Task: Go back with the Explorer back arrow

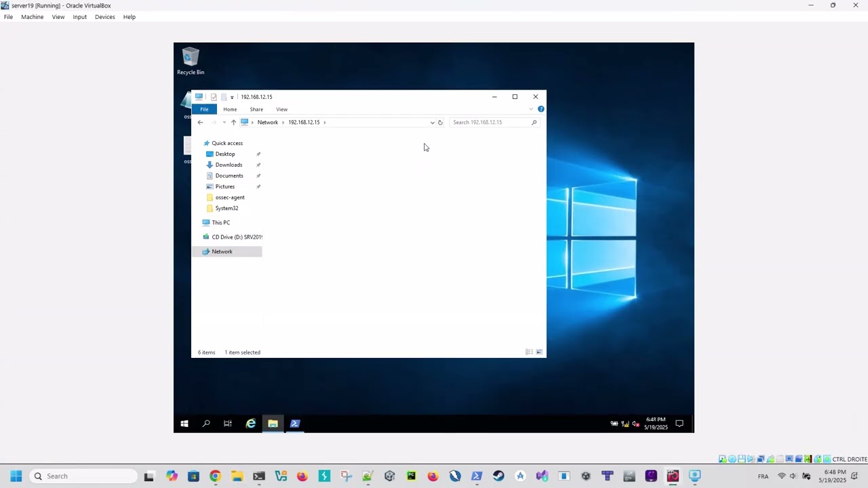Action: click(x=200, y=123)
